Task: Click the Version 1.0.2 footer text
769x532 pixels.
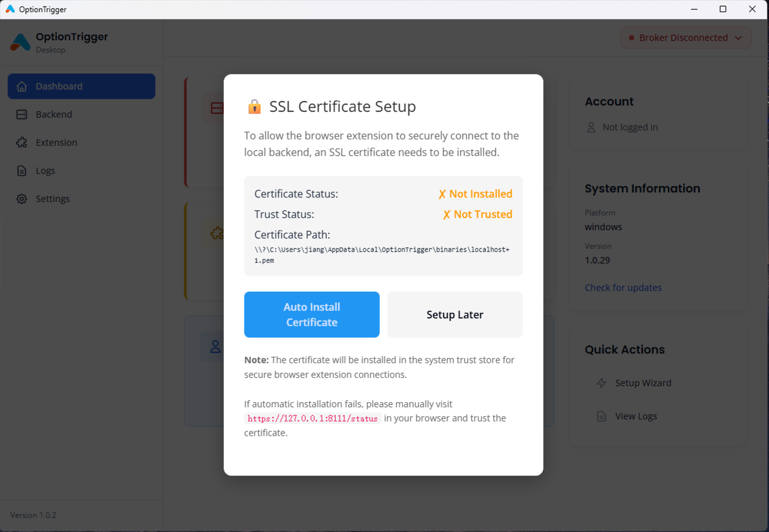Action: (33, 515)
